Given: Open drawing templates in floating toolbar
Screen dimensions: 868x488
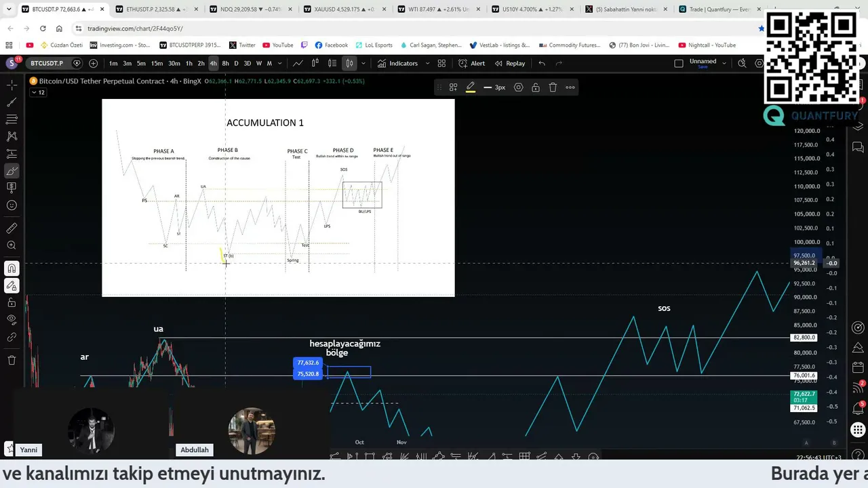Looking at the screenshot, I should click(x=453, y=87).
